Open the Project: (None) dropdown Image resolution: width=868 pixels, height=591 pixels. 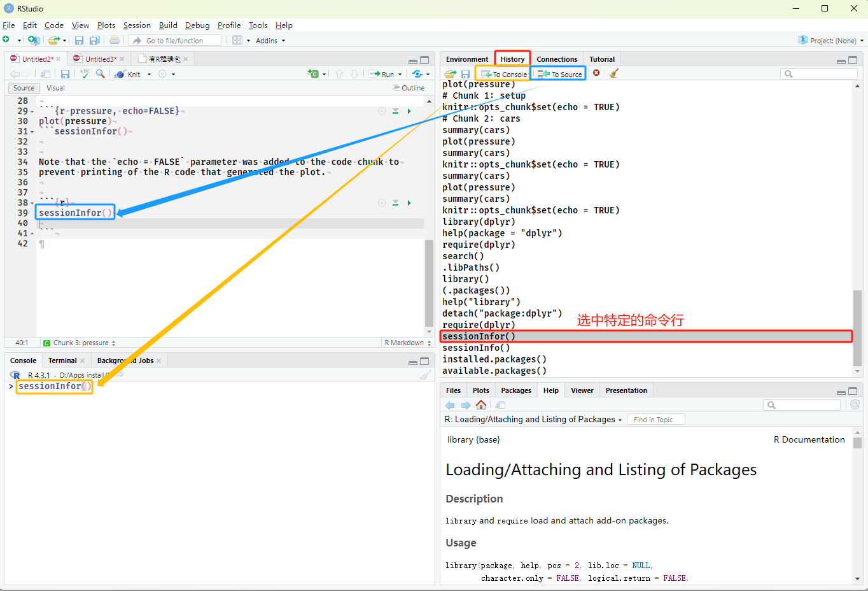coord(831,40)
